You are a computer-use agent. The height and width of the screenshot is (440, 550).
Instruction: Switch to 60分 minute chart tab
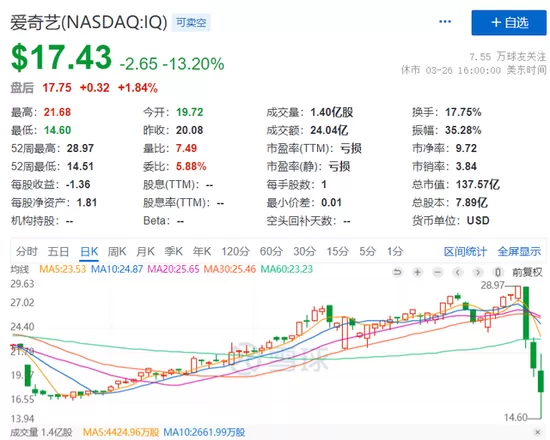271,251
